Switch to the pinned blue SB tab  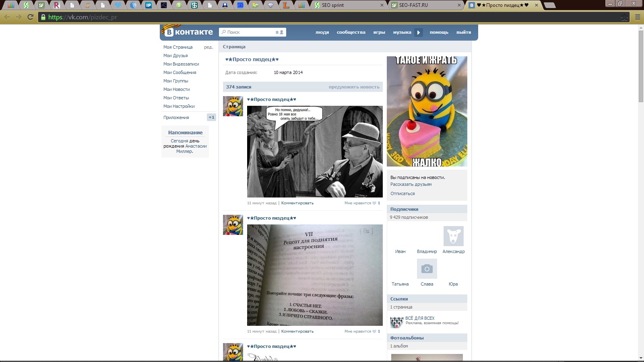tap(240, 5)
